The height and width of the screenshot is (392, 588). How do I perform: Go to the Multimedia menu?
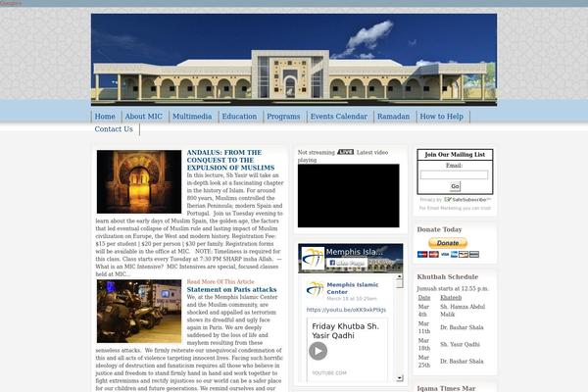[192, 117]
